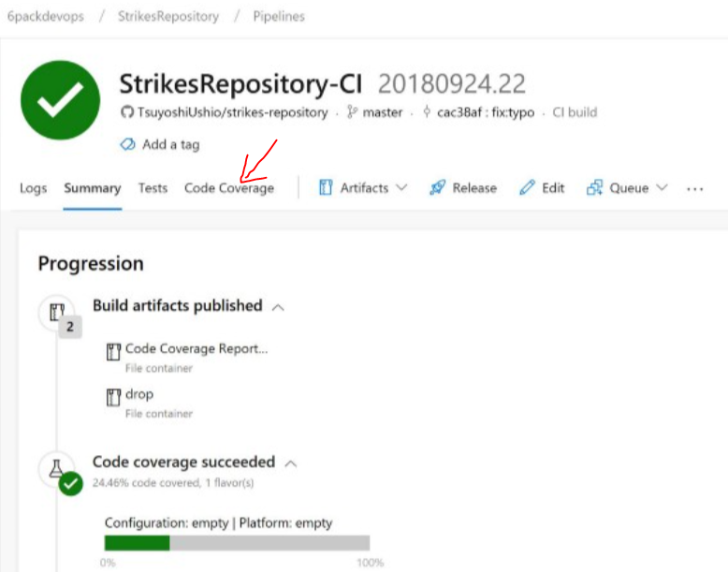This screenshot has width=728, height=572.
Task: Click Configuration: empty | Platform: empty text
Action: coord(219,523)
